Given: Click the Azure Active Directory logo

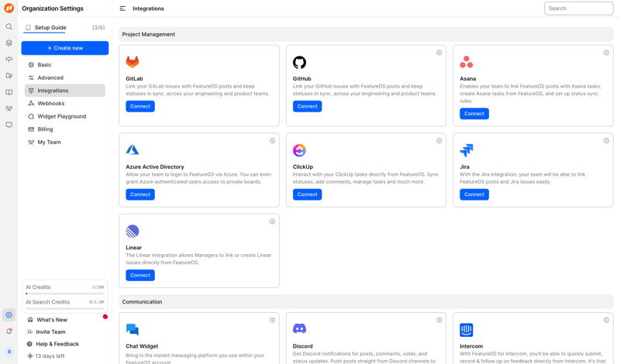Looking at the screenshot, I should [x=133, y=149].
